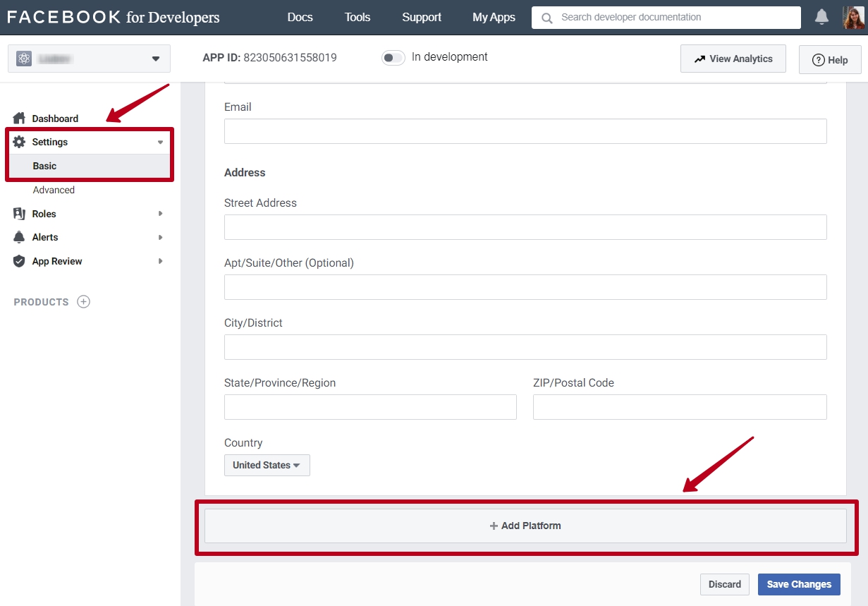Add a product with the plus icon
The height and width of the screenshot is (606, 868).
pos(83,302)
